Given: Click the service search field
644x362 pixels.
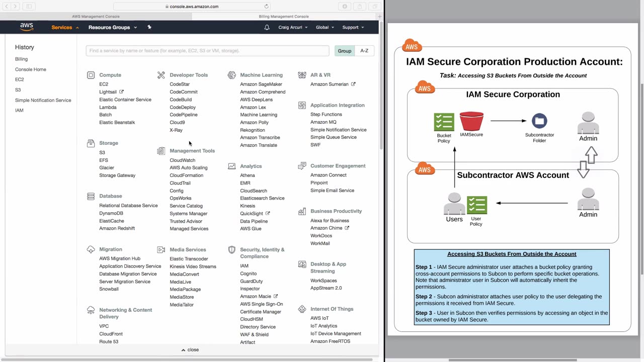Looking at the screenshot, I should tap(207, 51).
